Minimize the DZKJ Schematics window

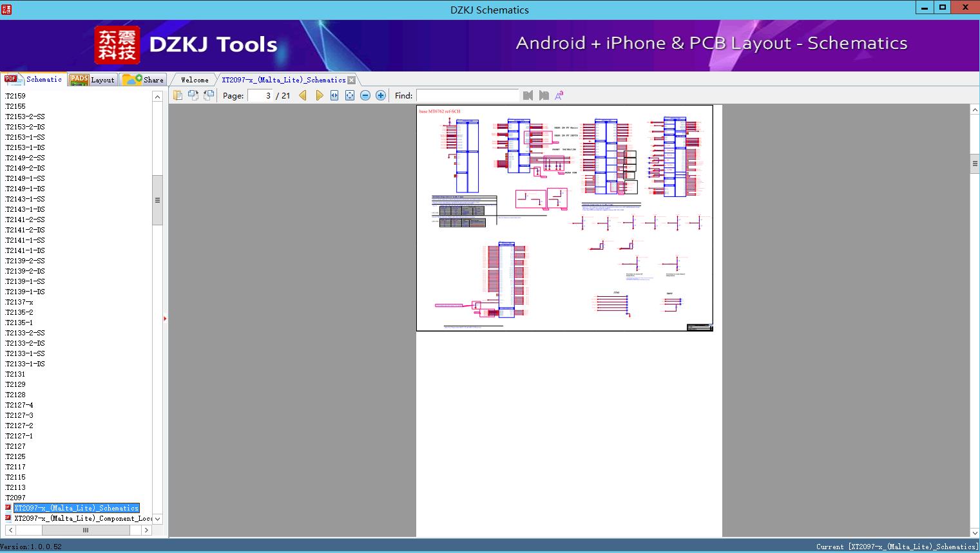coord(925,8)
